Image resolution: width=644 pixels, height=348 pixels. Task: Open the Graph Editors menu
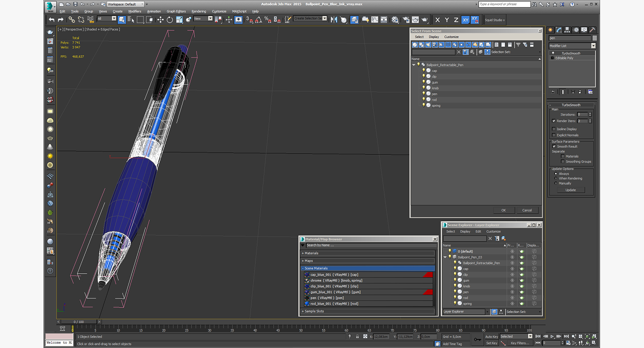(176, 11)
